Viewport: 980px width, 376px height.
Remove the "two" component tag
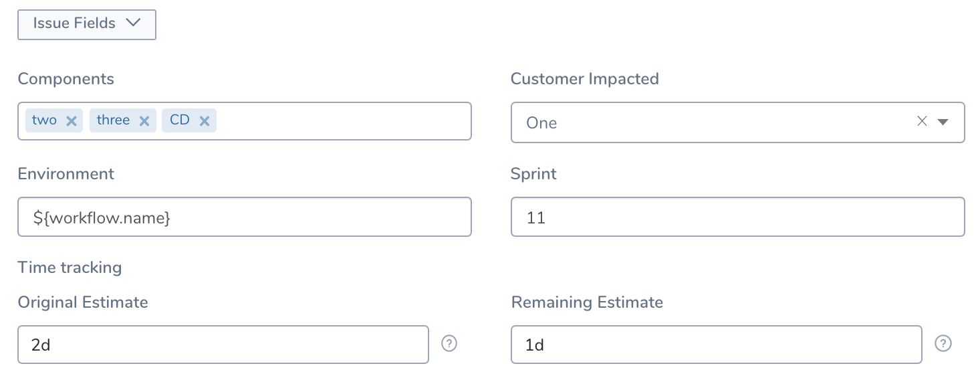tap(72, 121)
